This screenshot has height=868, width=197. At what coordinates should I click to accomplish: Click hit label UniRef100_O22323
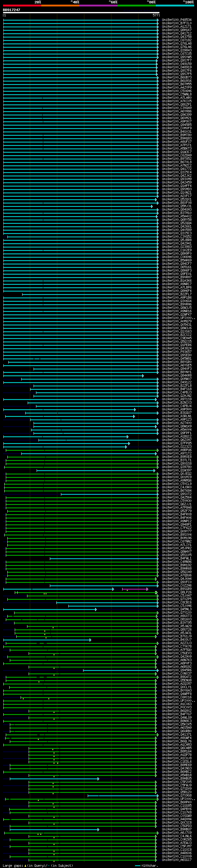click(x=176, y=446)
